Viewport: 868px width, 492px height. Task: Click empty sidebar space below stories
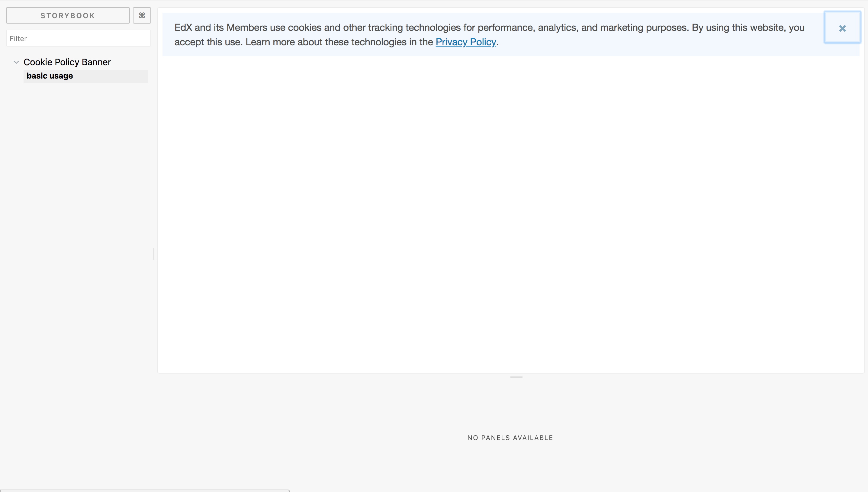click(78, 237)
